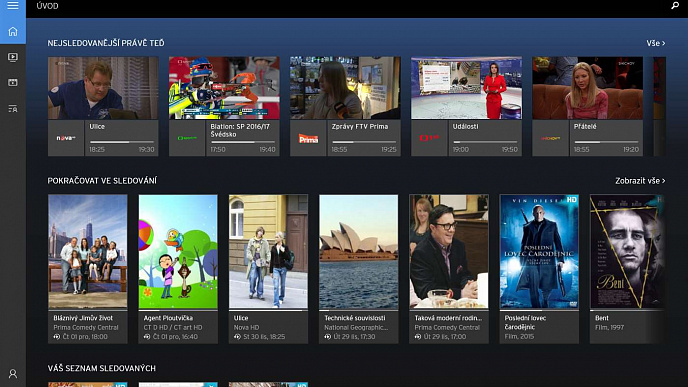Open the user profile icon
This screenshot has height=387, width=688.
(13, 374)
